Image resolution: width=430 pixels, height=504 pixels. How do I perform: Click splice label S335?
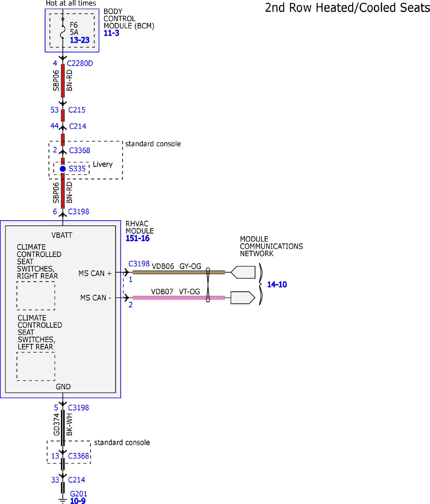tap(77, 169)
